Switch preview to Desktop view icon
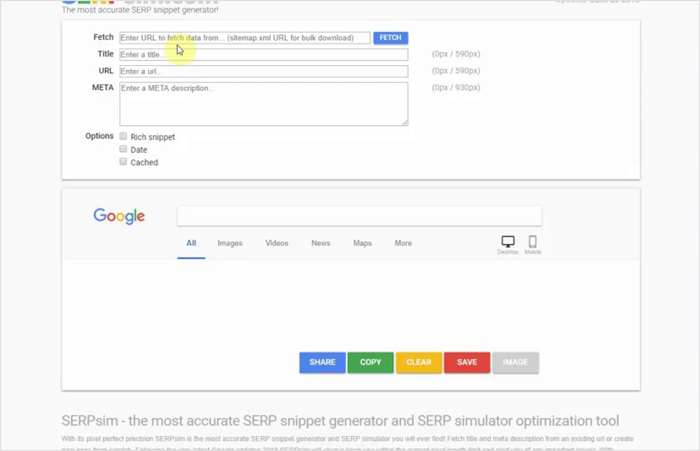The width and height of the screenshot is (700, 451). pyautogui.click(x=508, y=242)
